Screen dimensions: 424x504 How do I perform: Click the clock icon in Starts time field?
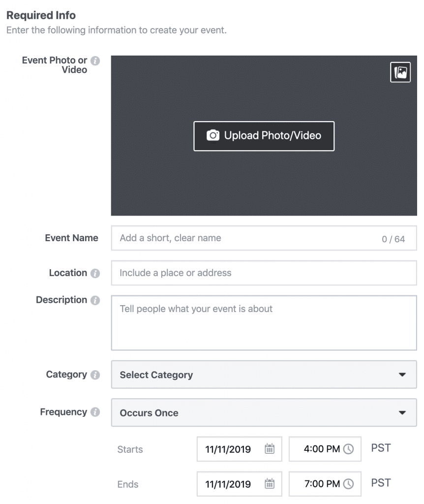click(x=349, y=449)
